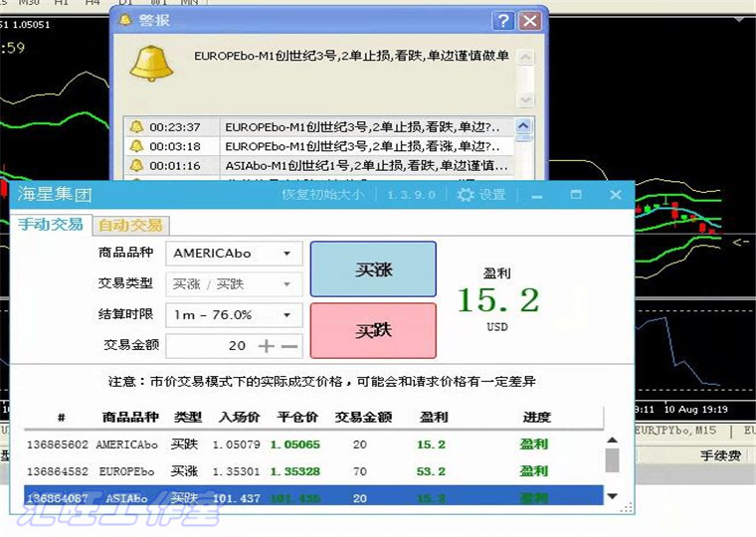Click the 平仓价 column header

pyautogui.click(x=297, y=417)
